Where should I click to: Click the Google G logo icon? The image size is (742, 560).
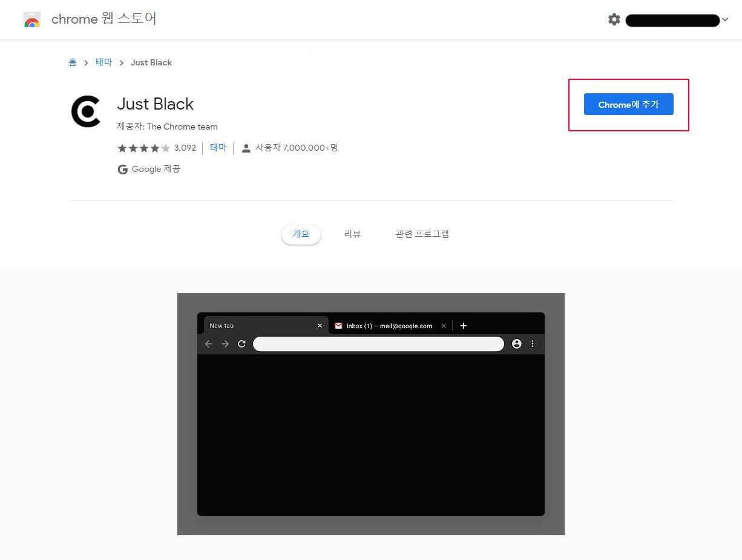(x=123, y=170)
